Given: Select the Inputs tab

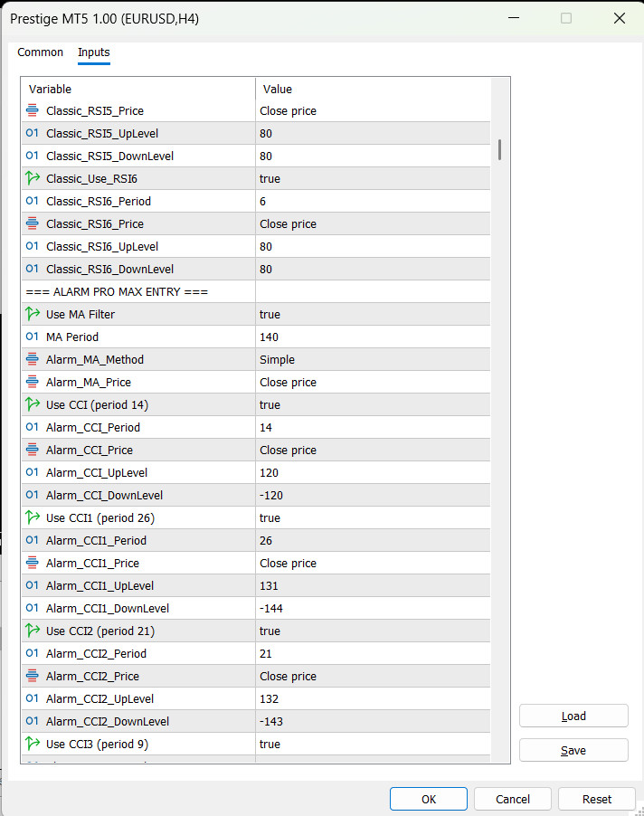Looking at the screenshot, I should [94, 52].
